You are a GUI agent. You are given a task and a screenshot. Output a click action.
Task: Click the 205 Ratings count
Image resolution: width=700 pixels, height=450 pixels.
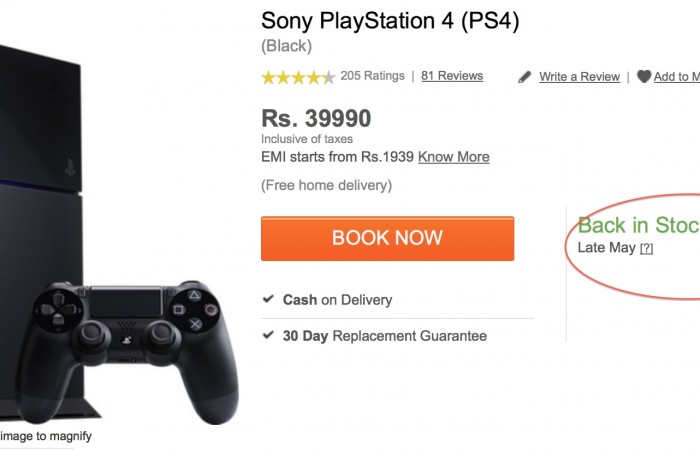coord(372,76)
